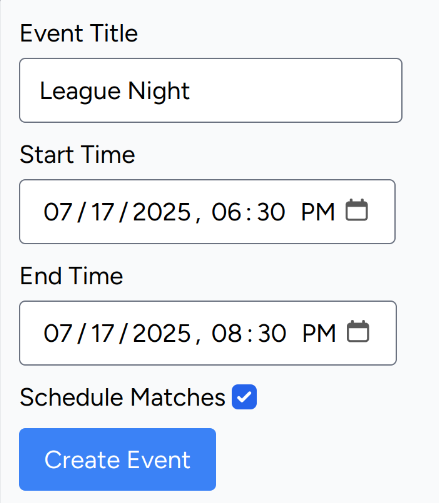
Task: Click the Schedule Matches label text
Action: point(123,397)
